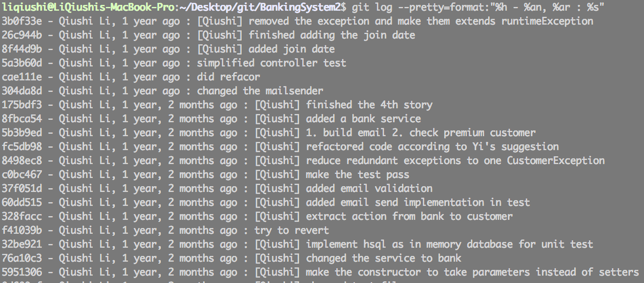Screen dimensions: 644x283
Task: Click "finished the 4th story" commit message
Action: tap(369, 105)
